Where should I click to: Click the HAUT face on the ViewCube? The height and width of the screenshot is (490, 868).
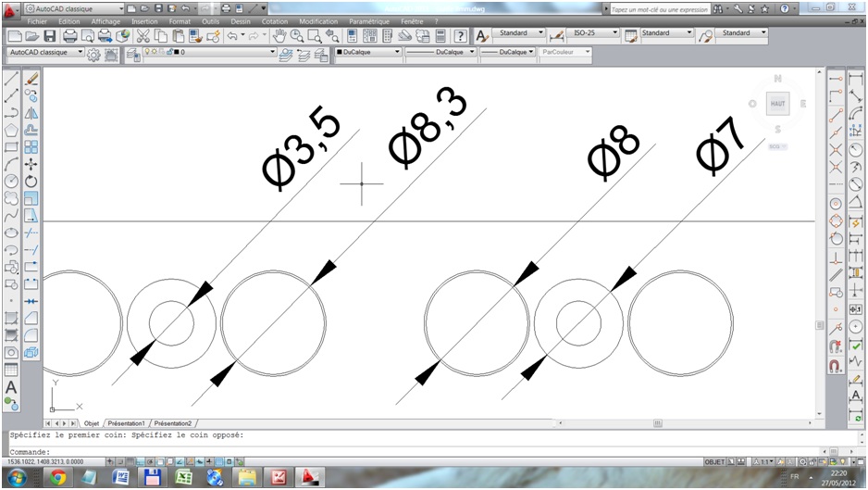[777, 104]
